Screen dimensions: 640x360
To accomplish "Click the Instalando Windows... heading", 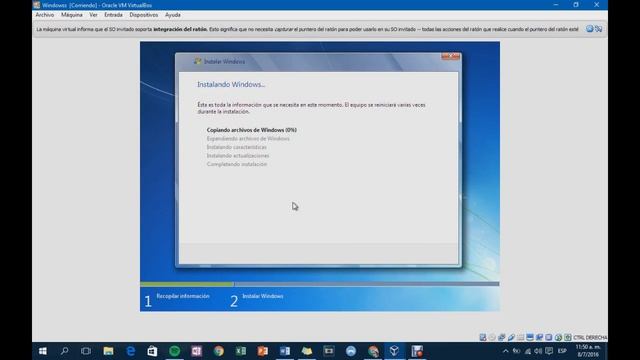I will click(231, 84).
